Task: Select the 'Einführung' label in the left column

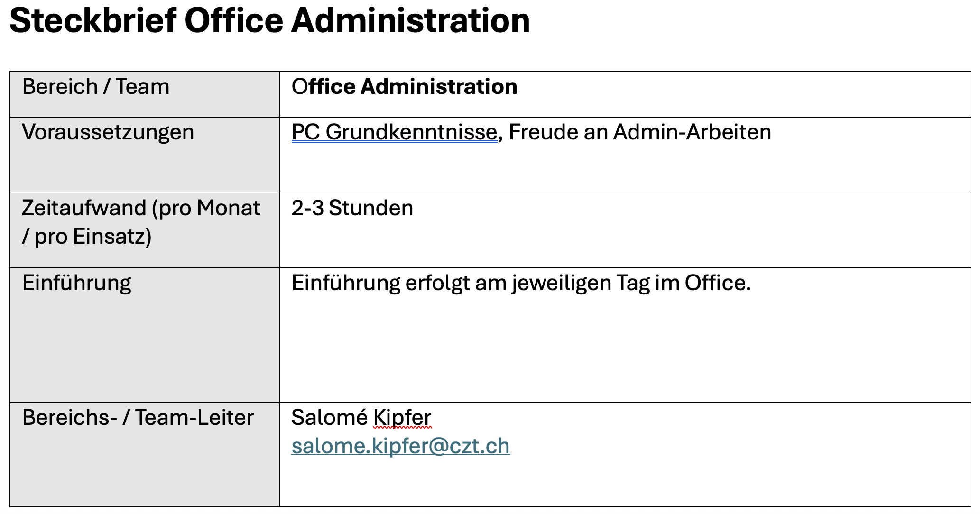Action: click(x=77, y=283)
